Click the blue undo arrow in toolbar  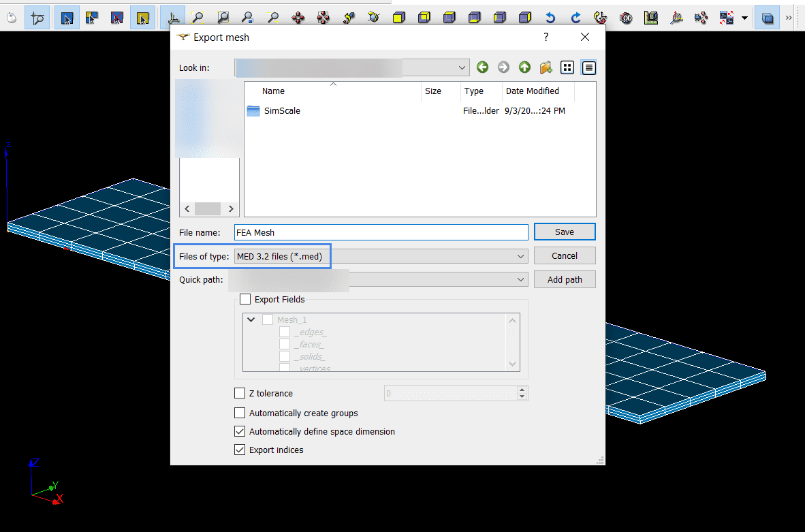click(551, 18)
